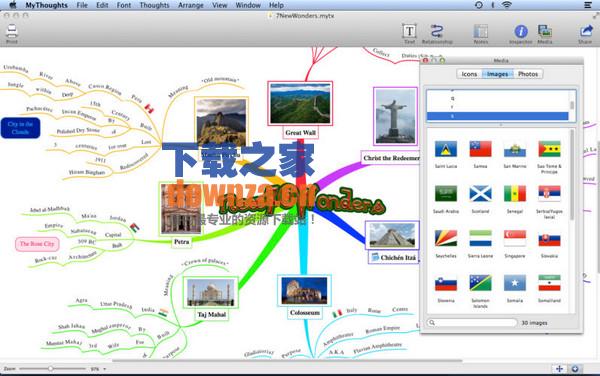This screenshot has width=600, height=376.
Task: Open the File menu
Action: coord(82,5)
